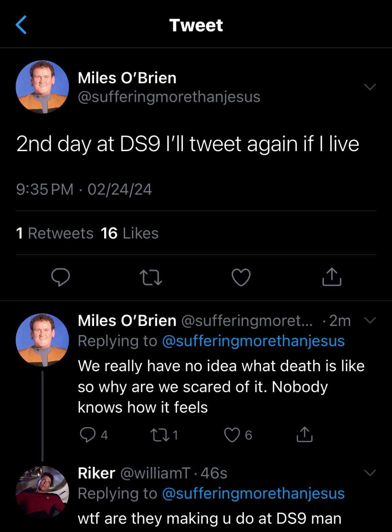Share the main DS9 tweet
The image size is (392, 532).
click(x=332, y=277)
